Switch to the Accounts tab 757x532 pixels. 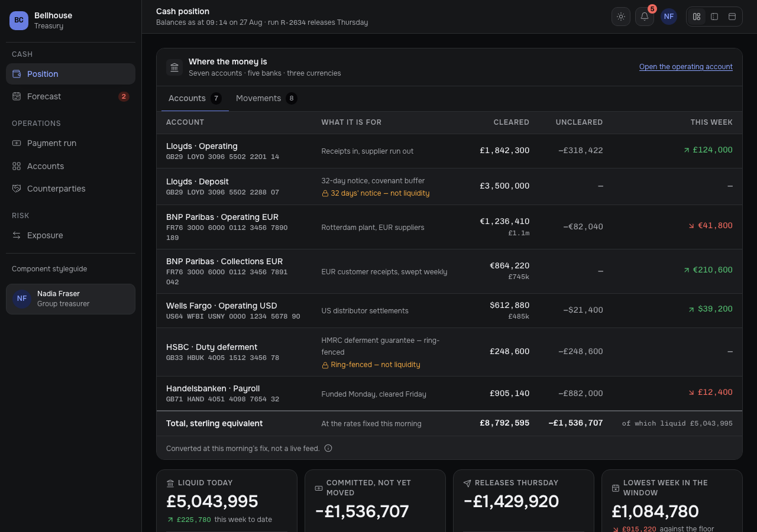click(x=195, y=98)
